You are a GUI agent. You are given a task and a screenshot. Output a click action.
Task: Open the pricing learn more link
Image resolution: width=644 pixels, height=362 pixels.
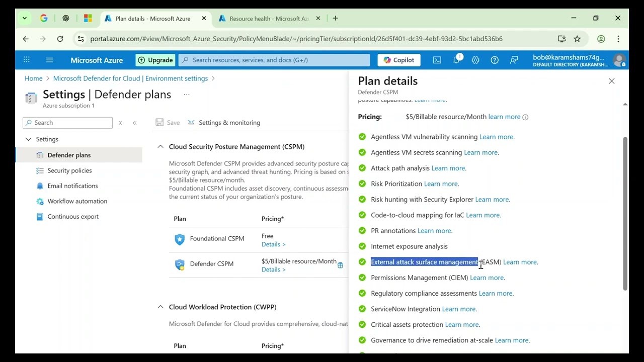(504, 117)
